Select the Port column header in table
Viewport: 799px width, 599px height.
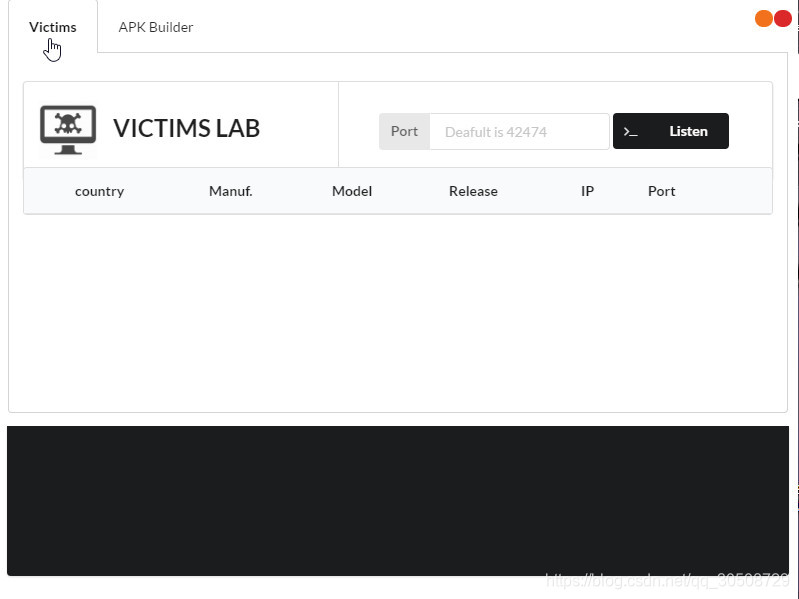coord(661,192)
